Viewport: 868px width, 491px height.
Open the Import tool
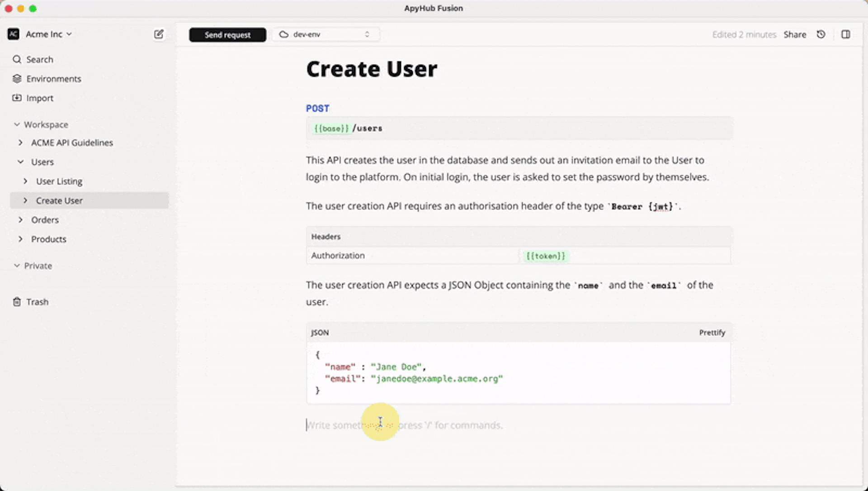(x=40, y=98)
